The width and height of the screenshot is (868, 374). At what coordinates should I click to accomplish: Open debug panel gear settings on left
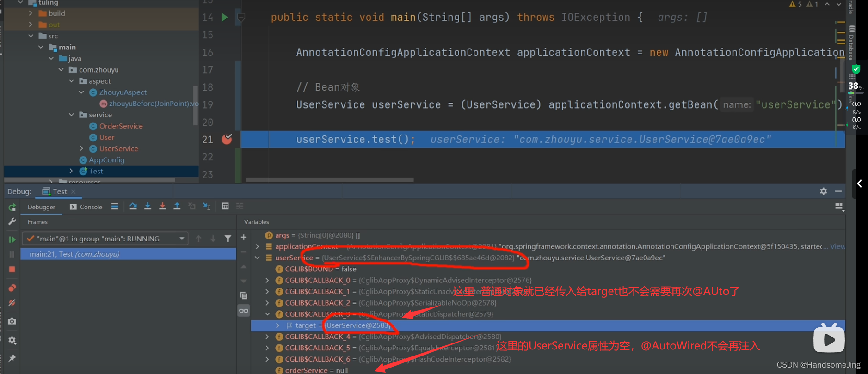pos(12,340)
